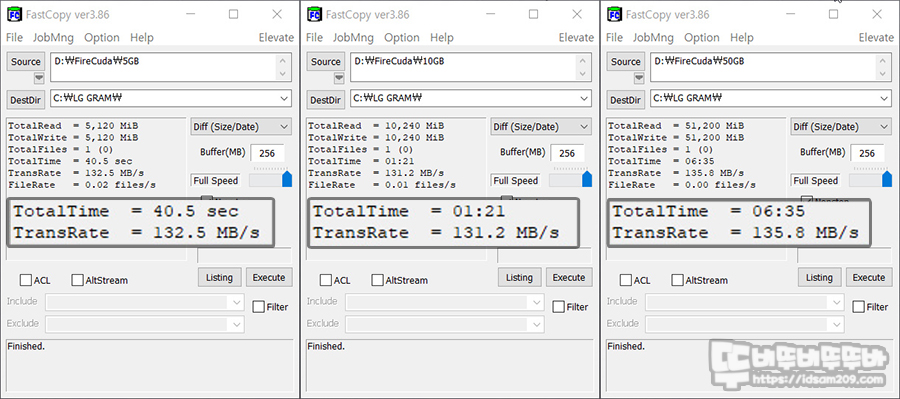Enable AltStream in 50GB window
This screenshot has width=900, height=399.
[x=678, y=280]
